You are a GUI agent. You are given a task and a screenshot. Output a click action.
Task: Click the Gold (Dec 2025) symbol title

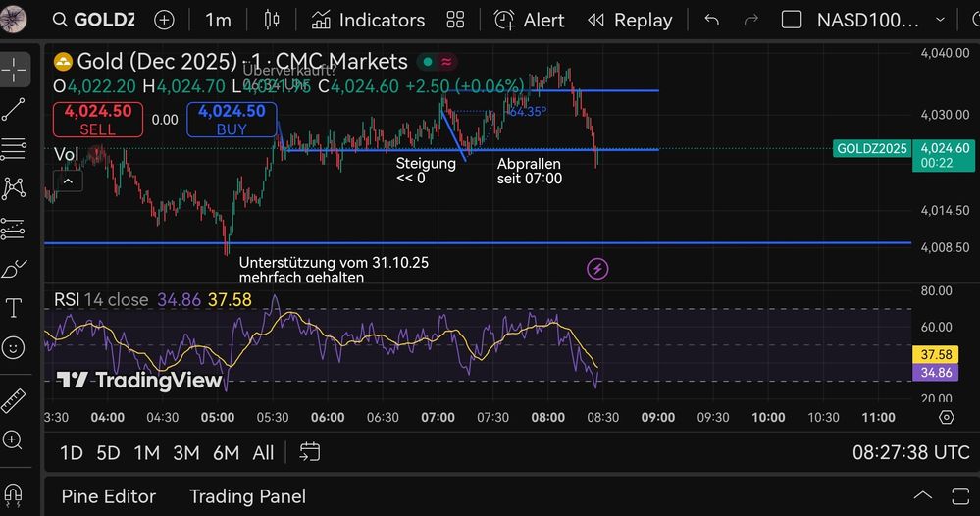pyautogui.click(x=242, y=61)
